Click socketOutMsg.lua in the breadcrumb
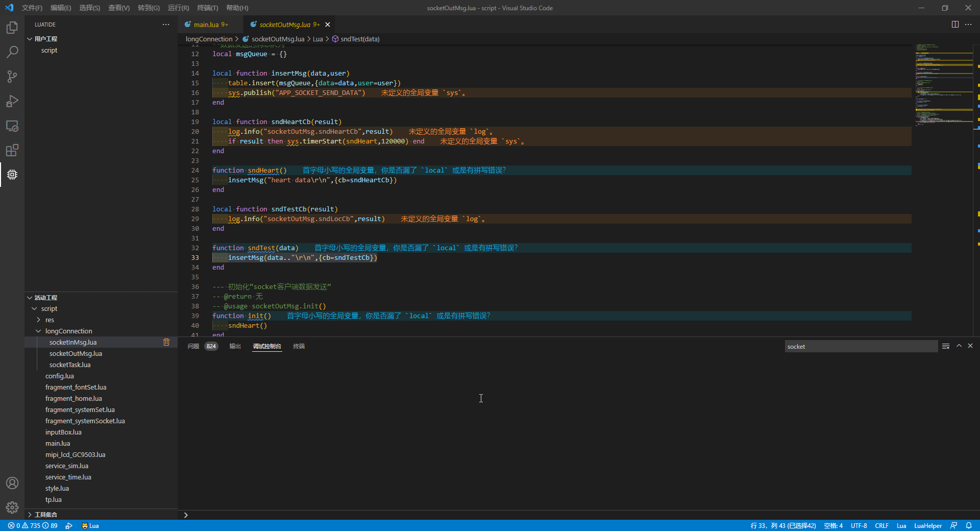 pyautogui.click(x=278, y=39)
